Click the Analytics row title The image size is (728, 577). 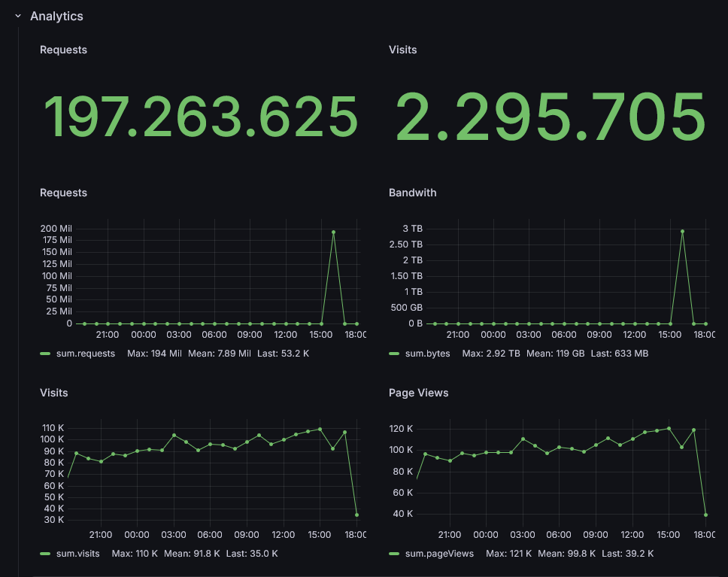[56, 17]
